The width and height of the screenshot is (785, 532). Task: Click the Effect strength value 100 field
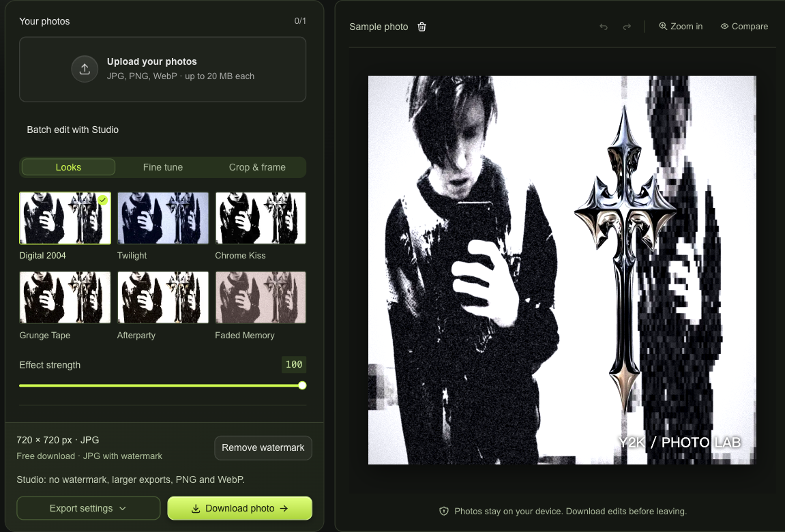coord(294,365)
